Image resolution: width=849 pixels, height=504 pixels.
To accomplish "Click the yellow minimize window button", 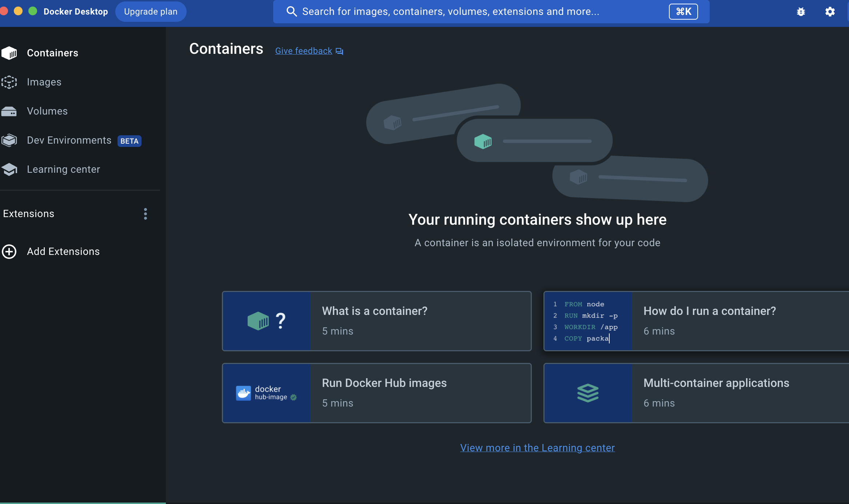I will click(18, 11).
